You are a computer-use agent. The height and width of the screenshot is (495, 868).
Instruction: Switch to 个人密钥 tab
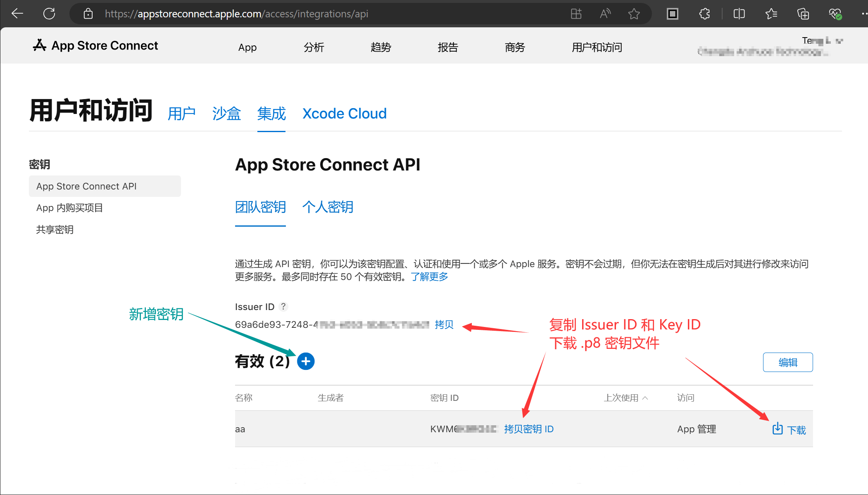tap(328, 207)
